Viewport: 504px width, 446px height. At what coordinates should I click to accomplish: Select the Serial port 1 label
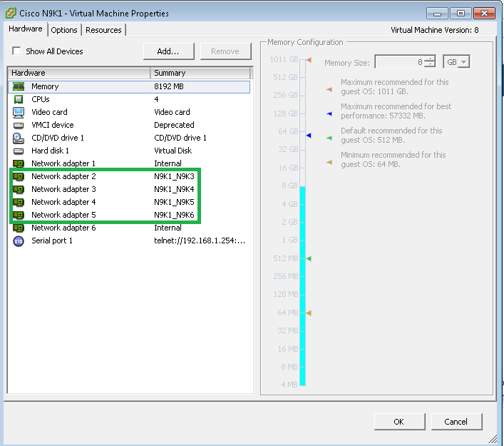52,241
